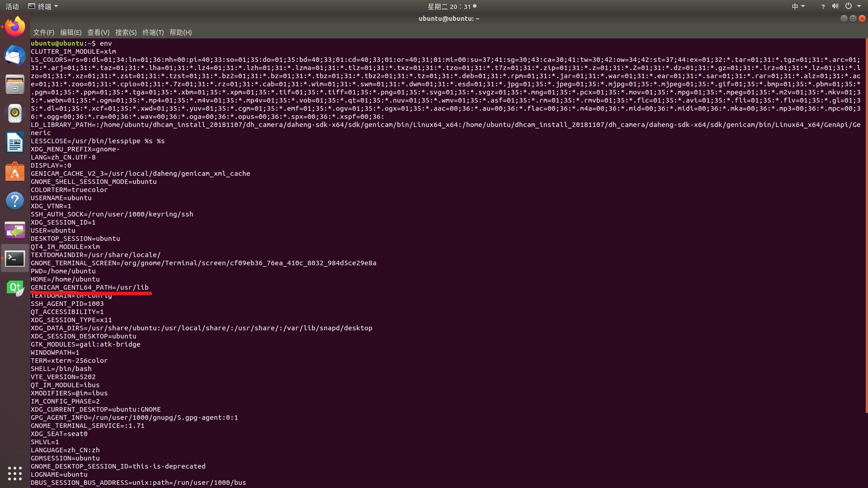Open the 活动 activities overview
Image resolution: width=868 pixels, height=488 pixels.
tap(12, 6)
